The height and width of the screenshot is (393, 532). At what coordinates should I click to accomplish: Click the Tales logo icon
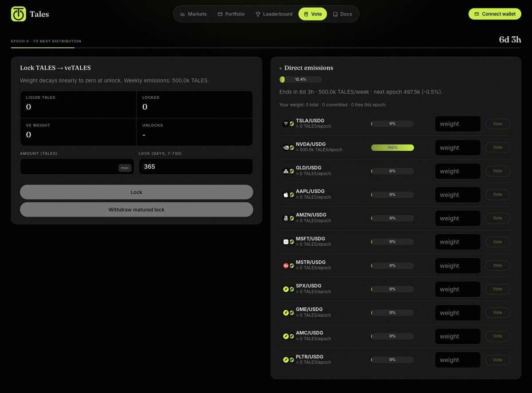(19, 14)
